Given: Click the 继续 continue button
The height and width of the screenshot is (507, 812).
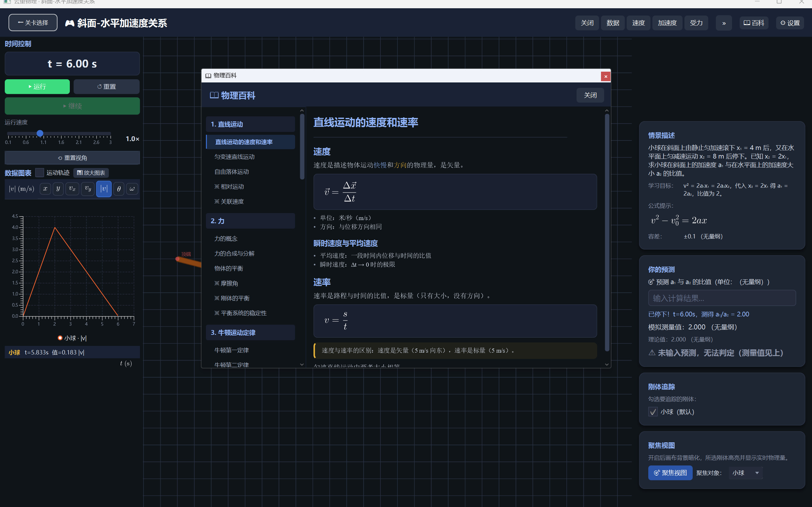Looking at the screenshot, I should 72,106.
